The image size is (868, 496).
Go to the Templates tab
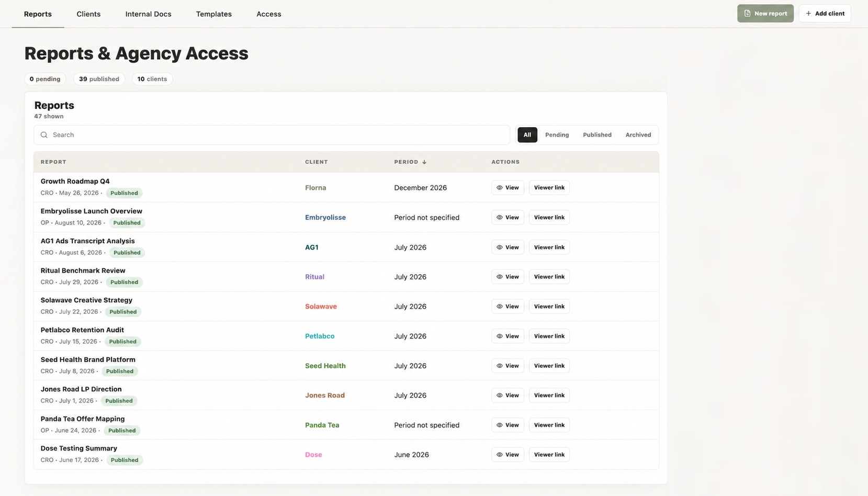click(214, 14)
